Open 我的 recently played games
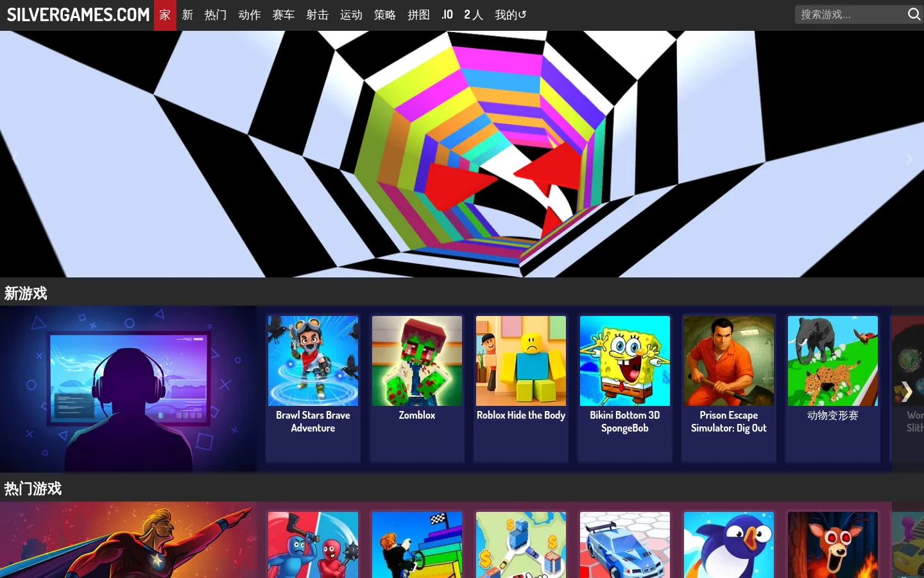The width and height of the screenshot is (924, 578). coord(511,15)
